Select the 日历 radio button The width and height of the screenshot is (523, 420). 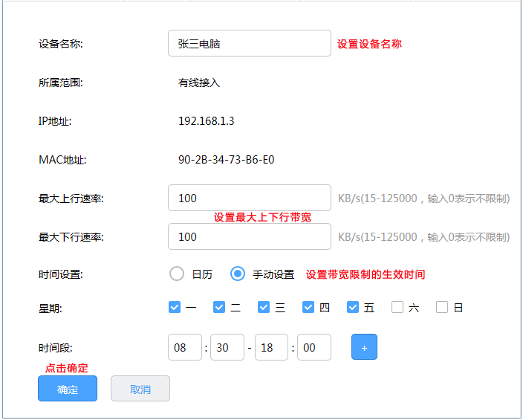point(177,274)
